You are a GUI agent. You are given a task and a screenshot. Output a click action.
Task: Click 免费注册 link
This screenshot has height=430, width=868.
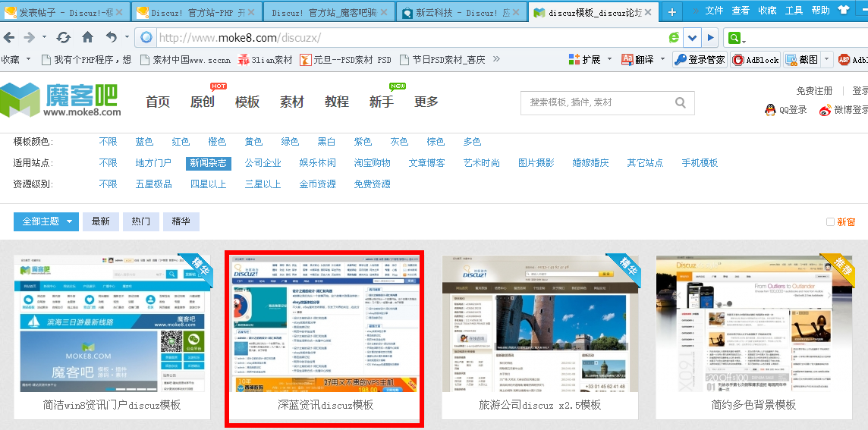point(814,91)
